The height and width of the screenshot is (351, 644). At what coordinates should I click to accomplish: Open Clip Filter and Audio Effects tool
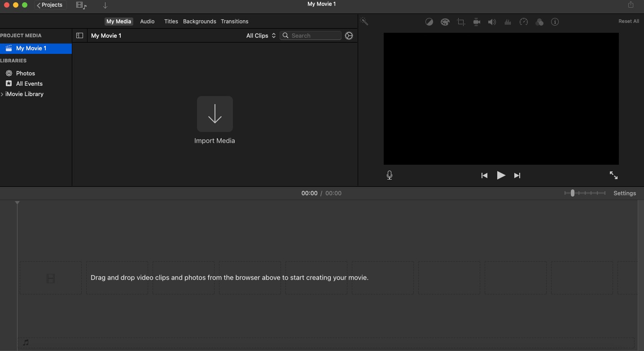[539, 22]
